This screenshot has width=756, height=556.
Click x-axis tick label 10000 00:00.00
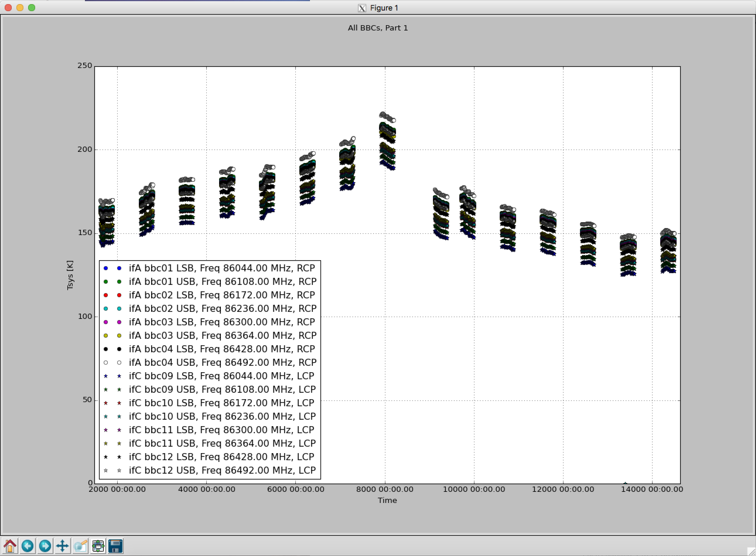pos(474,489)
